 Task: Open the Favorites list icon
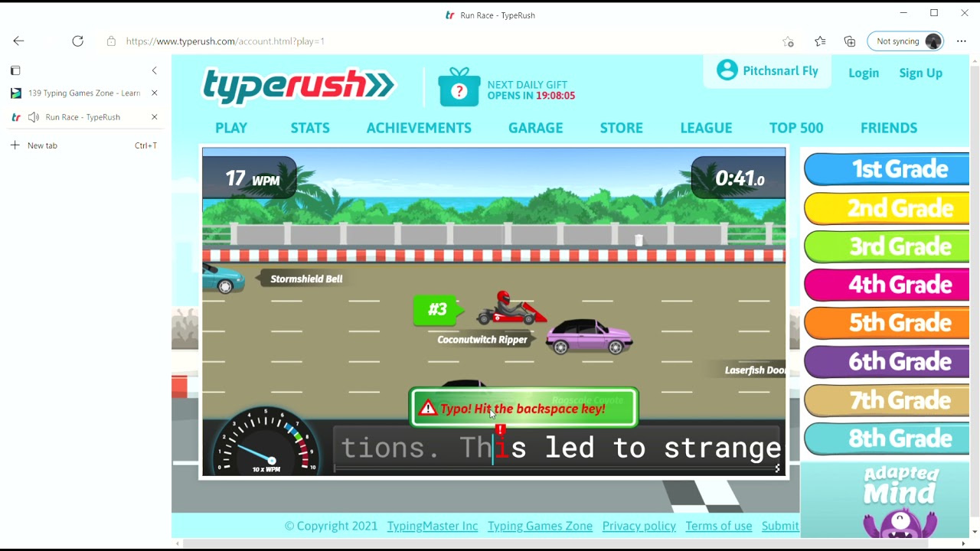click(820, 41)
